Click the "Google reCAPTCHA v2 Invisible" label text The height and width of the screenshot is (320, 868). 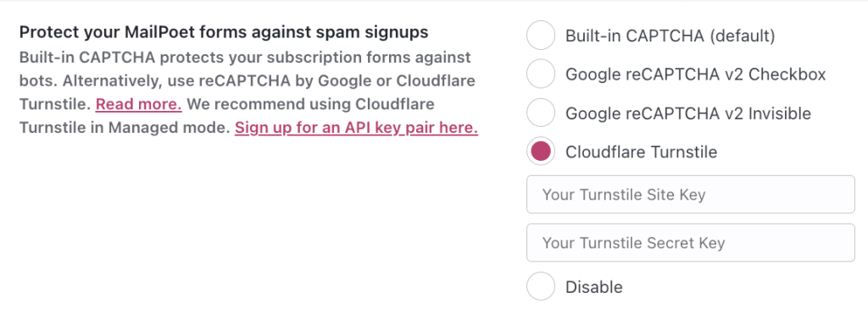tap(688, 113)
